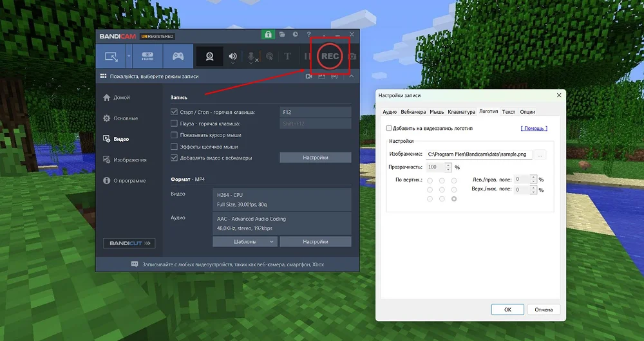
Task: Click the green lock icon
Action: (x=268, y=35)
